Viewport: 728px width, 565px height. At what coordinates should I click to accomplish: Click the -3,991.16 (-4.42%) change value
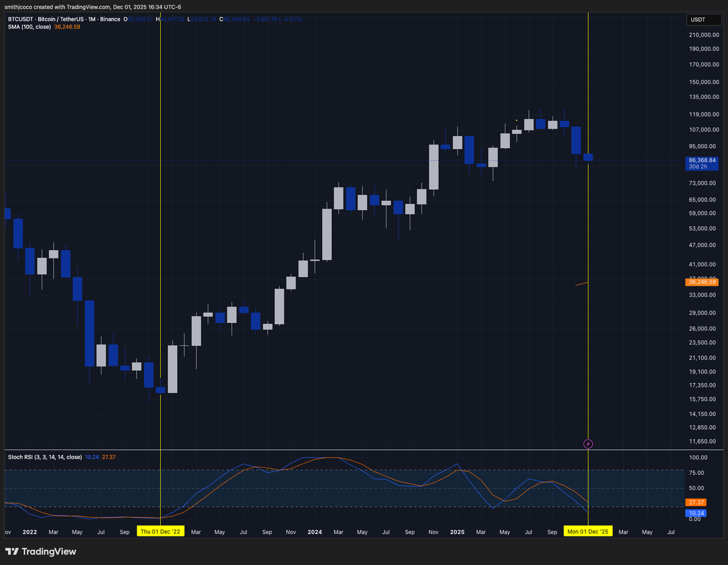pyautogui.click(x=277, y=19)
